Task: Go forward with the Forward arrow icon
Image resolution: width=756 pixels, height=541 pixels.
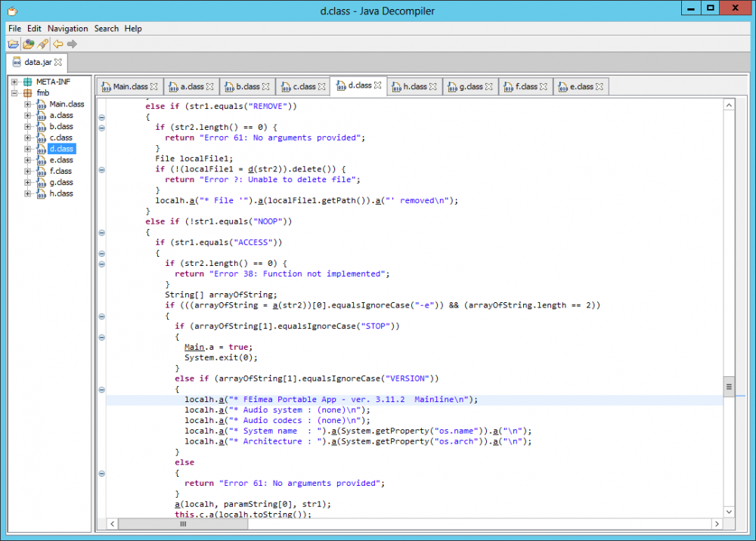Action: (x=72, y=44)
